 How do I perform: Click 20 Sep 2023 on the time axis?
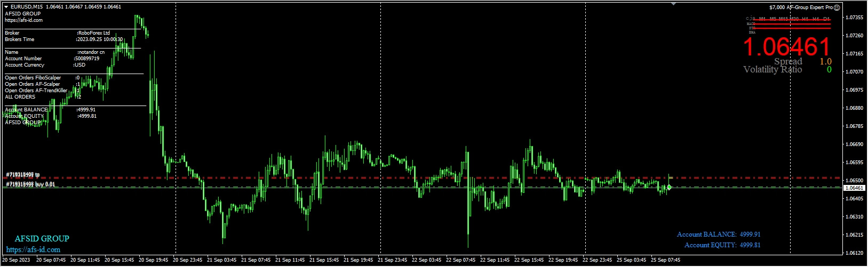click(x=17, y=260)
